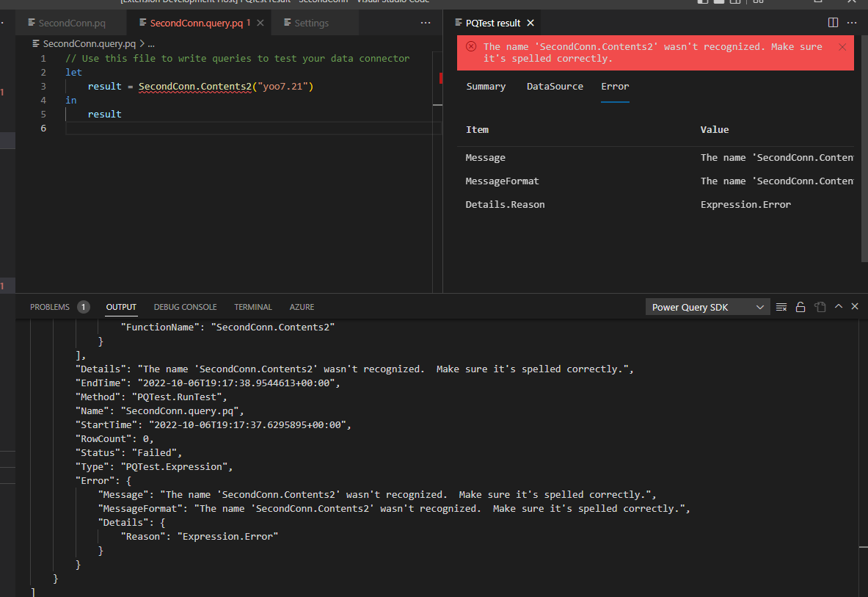Click the "FunctionName" output line
Viewport: 868px width, 597px height.
click(227, 328)
